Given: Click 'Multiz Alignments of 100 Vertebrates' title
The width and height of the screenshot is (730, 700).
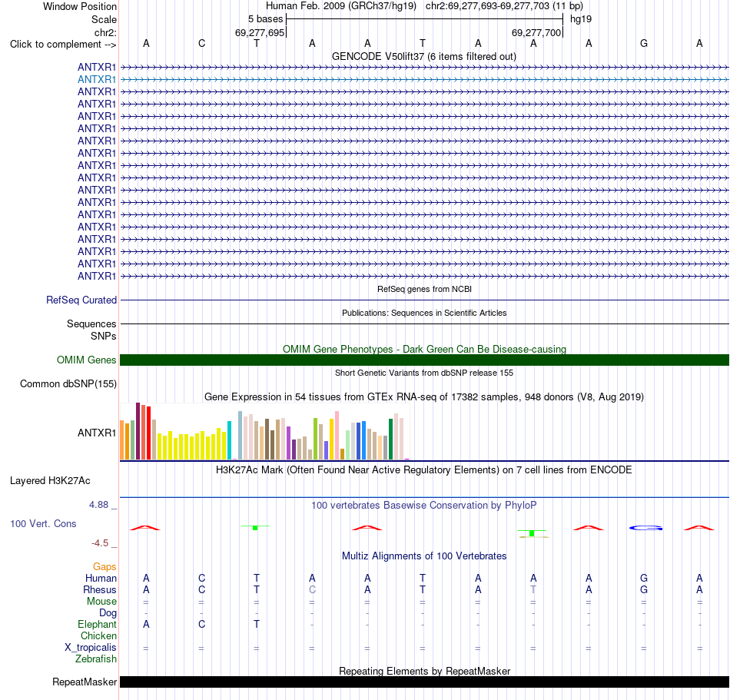Looking at the screenshot, I should click(x=424, y=556).
